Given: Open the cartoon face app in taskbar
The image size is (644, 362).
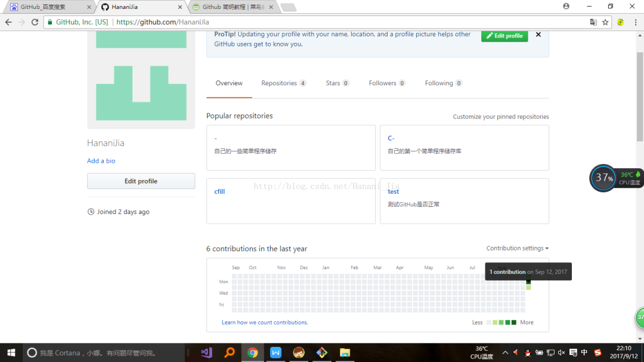Looking at the screenshot, I should pyautogui.click(x=299, y=352).
